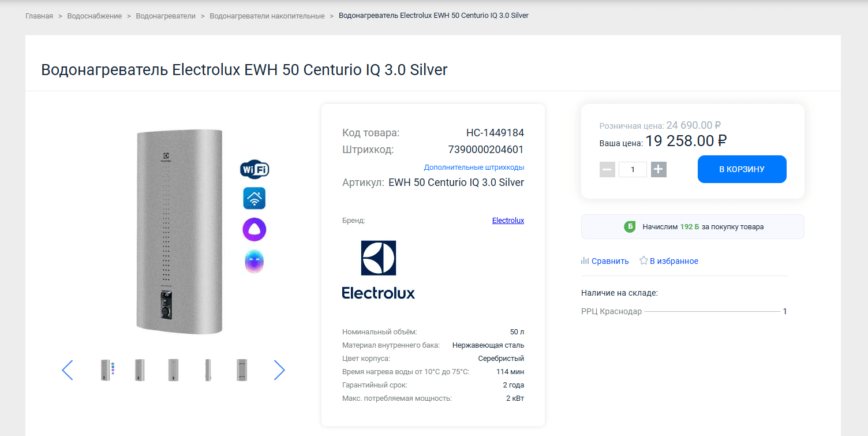Viewport: 868px width, 436px height.
Task: Click product code HC-1449184
Action: tap(495, 133)
